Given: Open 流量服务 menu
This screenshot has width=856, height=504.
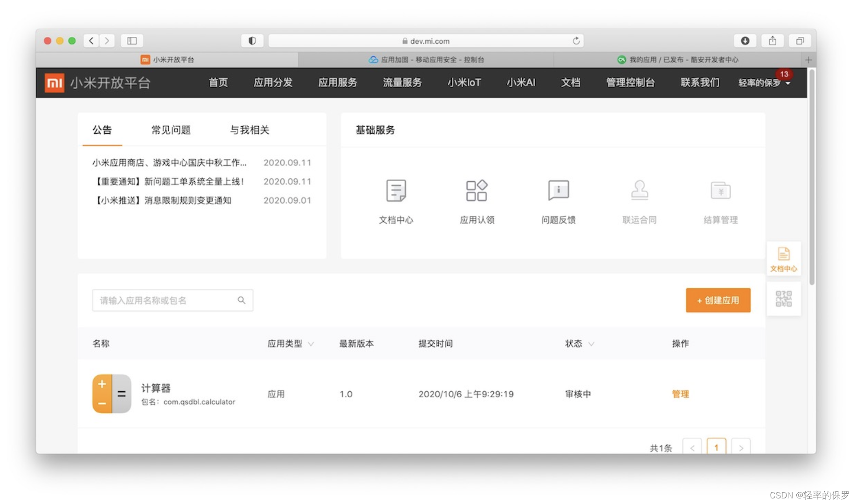Looking at the screenshot, I should [x=402, y=83].
